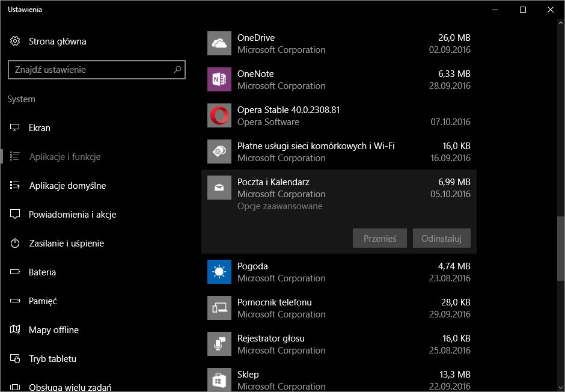
Task: Open Powiadomienia i akcje settings
Action: tap(72, 215)
